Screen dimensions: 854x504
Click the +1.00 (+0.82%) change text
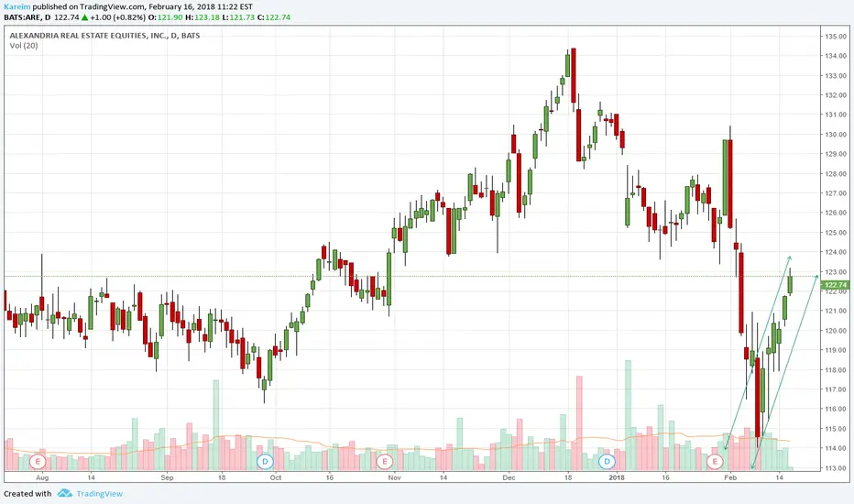117,17
